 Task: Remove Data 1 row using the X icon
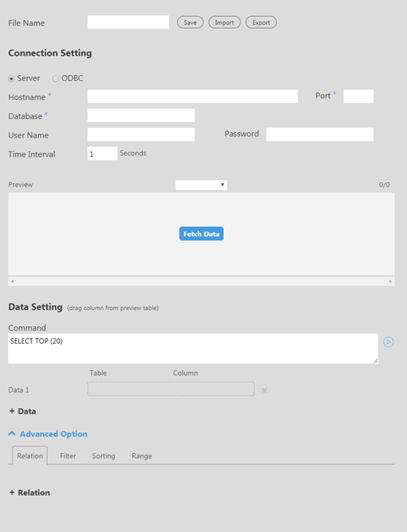264,390
